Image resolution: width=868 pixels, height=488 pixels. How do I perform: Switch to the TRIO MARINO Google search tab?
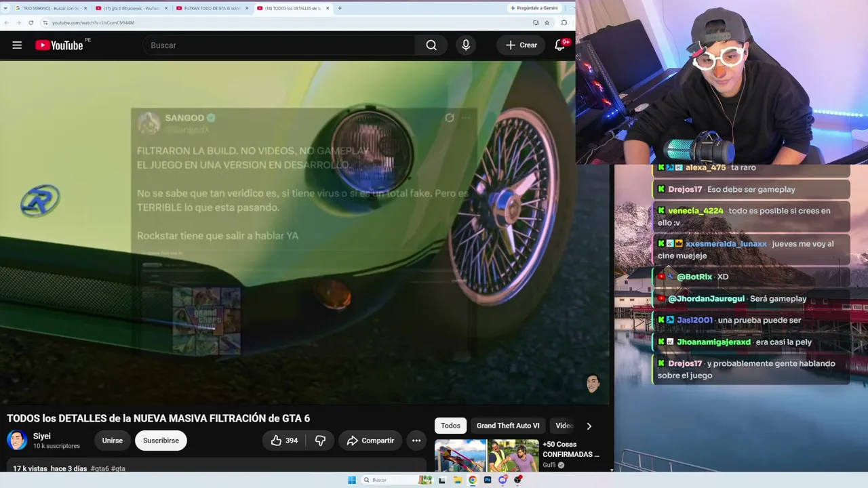pyautogui.click(x=52, y=8)
